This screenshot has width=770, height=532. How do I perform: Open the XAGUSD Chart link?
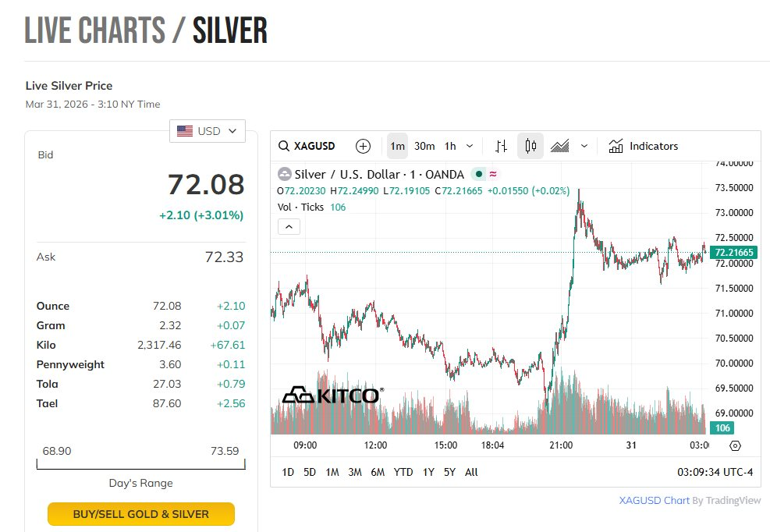point(654,500)
